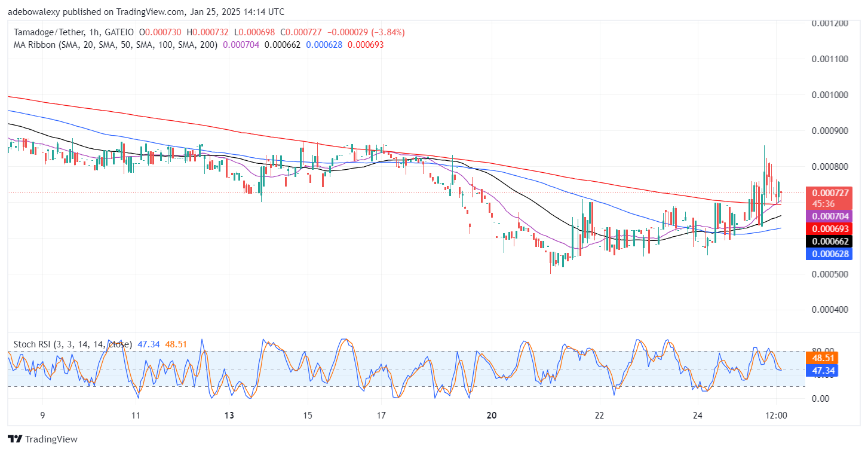Click price axis value 0.001000

(x=831, y=95)
